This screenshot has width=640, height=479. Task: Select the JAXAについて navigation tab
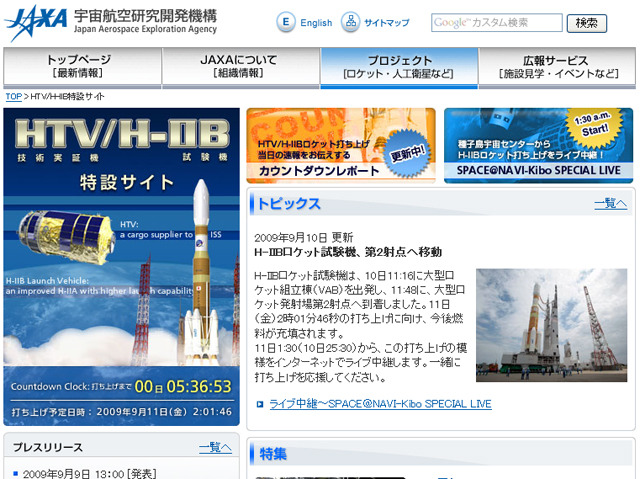coord(240,67)
